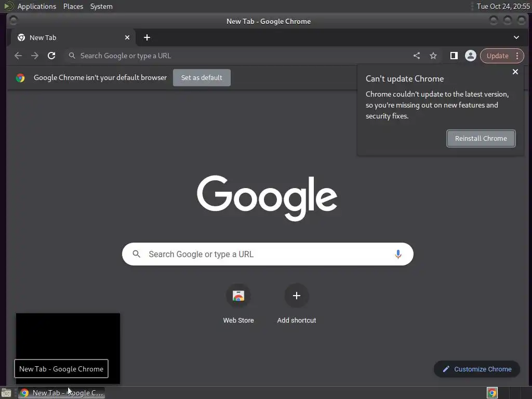532x399 pixels.
Task: Click the Google search box on page
Action: click(x=268, y=254)
